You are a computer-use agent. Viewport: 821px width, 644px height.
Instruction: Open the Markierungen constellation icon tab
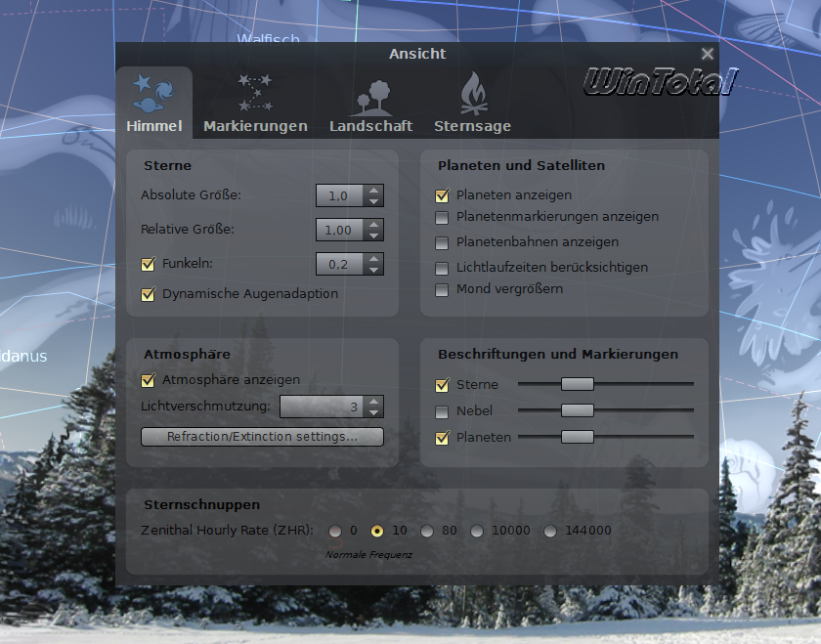255,104
